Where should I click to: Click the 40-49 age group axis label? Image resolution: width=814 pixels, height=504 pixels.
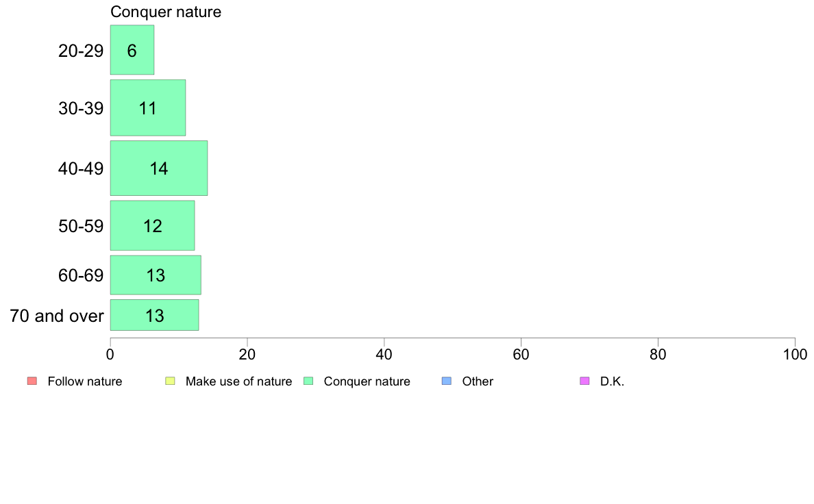coord(81,168)
